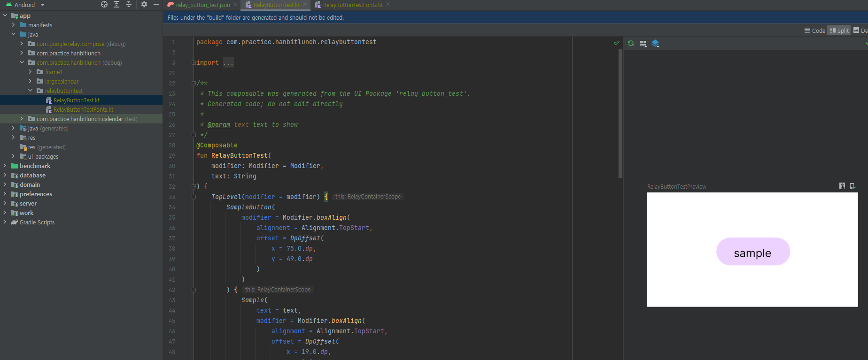Select the server module
This screenshot has height=360, width=868.
pyautogui.click(x=28, y=203)
